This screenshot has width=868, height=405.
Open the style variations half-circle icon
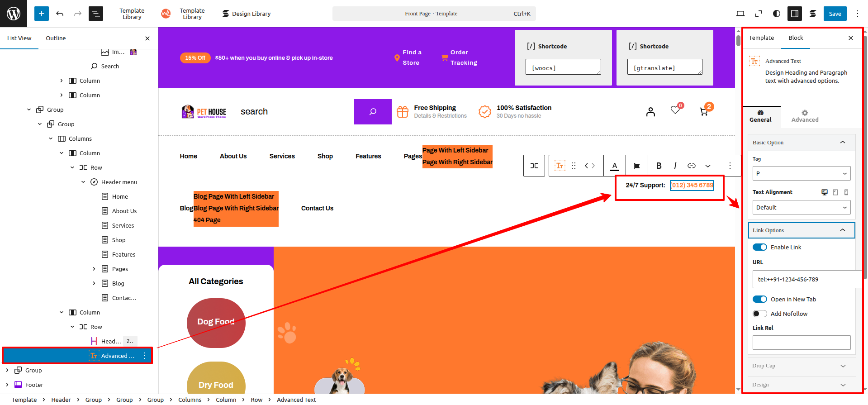[776, 14]
